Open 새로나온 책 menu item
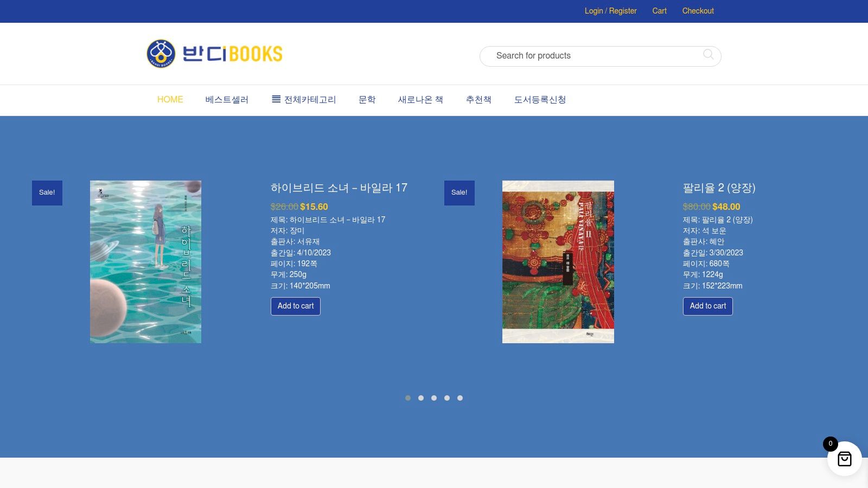868x488 pixels. 420,100
